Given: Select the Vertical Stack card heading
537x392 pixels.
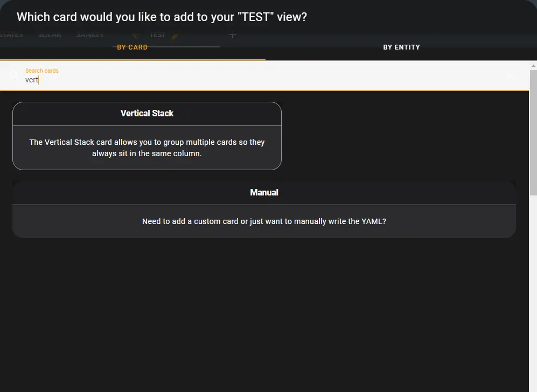Looking at the screenshot, I should (147, 114).
